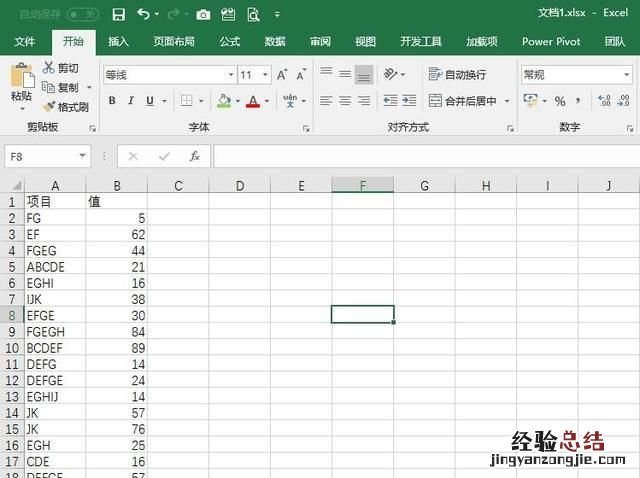Click the increase font size icon

pyautogui.click(x=282, y=75)
